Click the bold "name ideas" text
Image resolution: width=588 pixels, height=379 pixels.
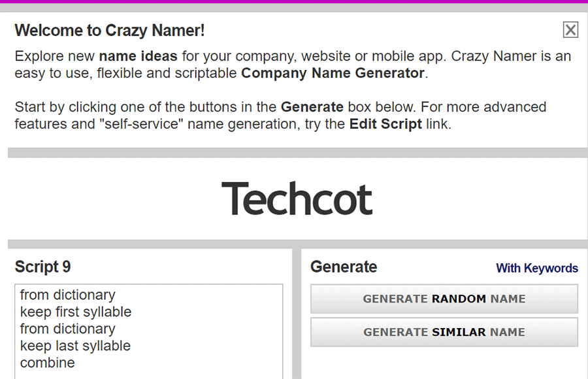(x=138, y=56)
